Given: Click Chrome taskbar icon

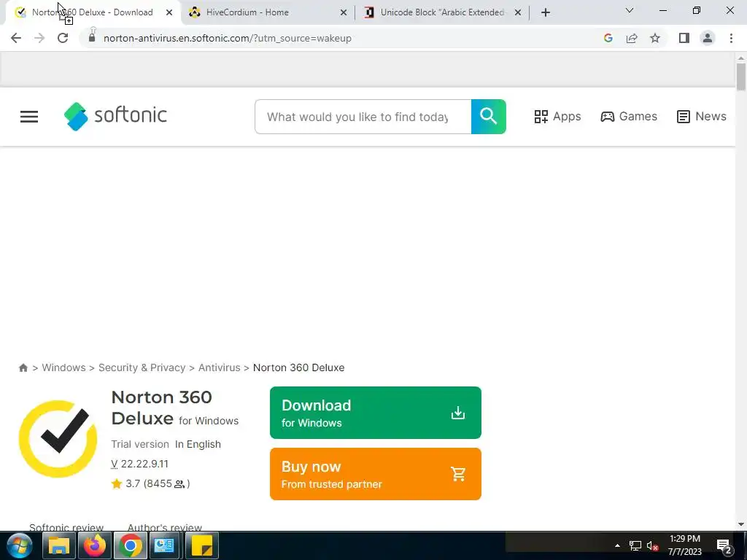Looking at the screenshot, I should tap(130, 545).
